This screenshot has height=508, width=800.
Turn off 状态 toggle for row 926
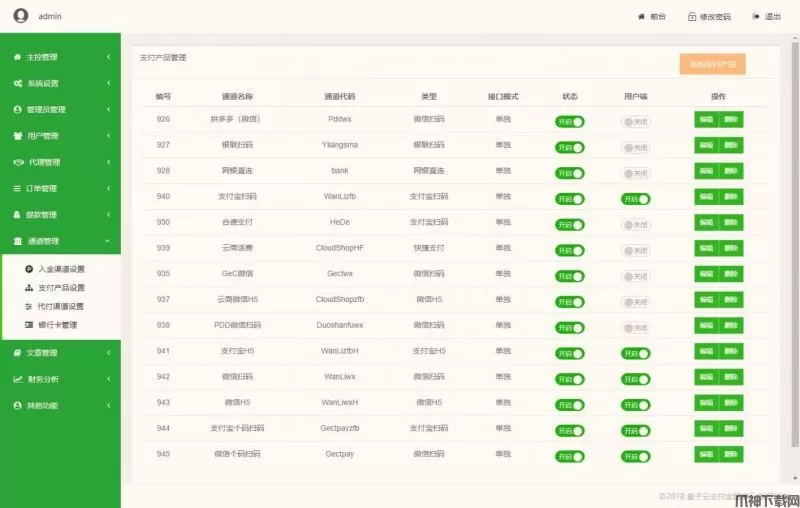pos(570,121)
